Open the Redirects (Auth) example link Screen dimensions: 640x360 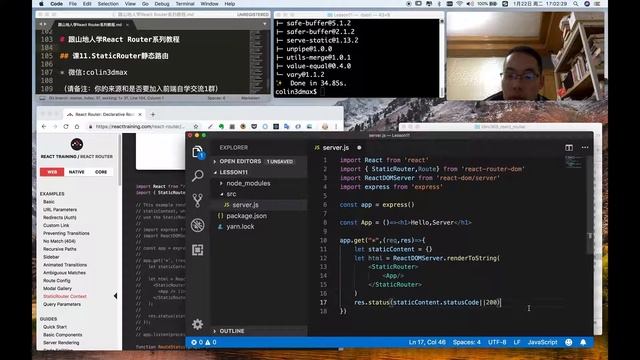pyautogui.click(x=60, y=218)
